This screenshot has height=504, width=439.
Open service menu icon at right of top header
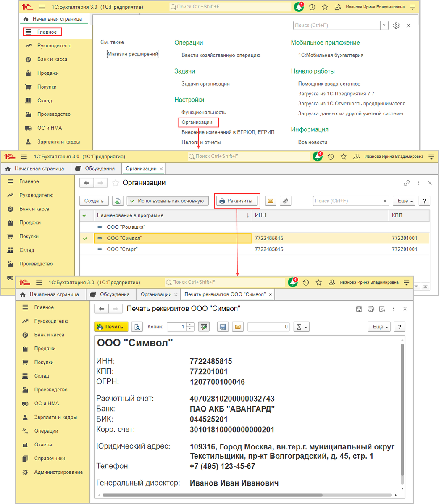click(x=413, y=7)
